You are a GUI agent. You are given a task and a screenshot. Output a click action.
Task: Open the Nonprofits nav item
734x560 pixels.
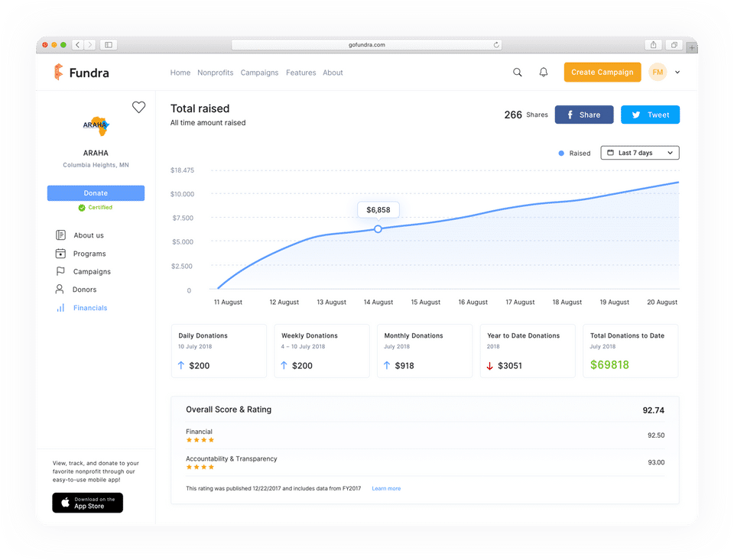tap(216, 73)
